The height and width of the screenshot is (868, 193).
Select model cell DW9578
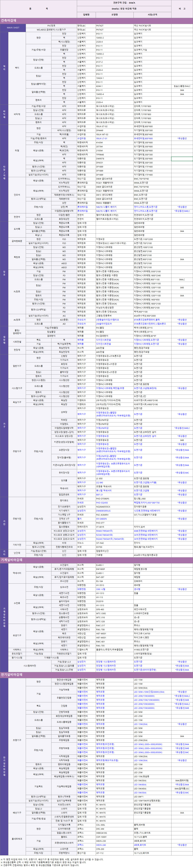pyautogui.click(x=114, y=159)
